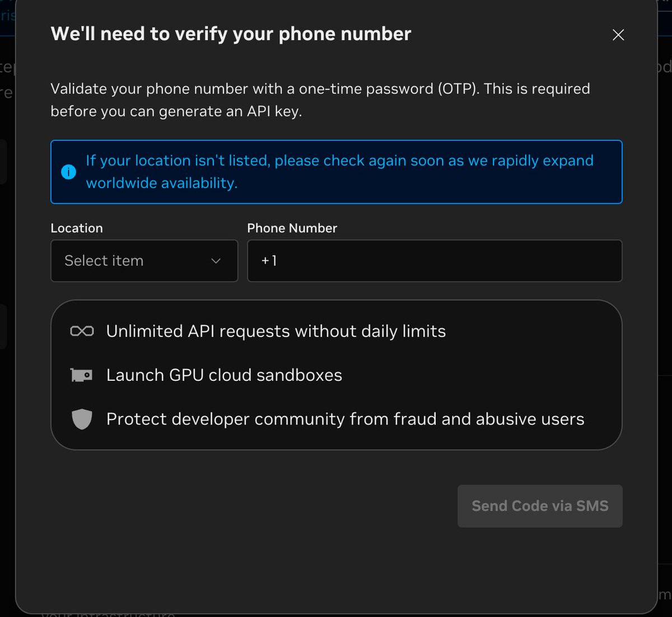Click the shield icon for fraud protection
Screen dimensions: 672x617
[82, 419]
